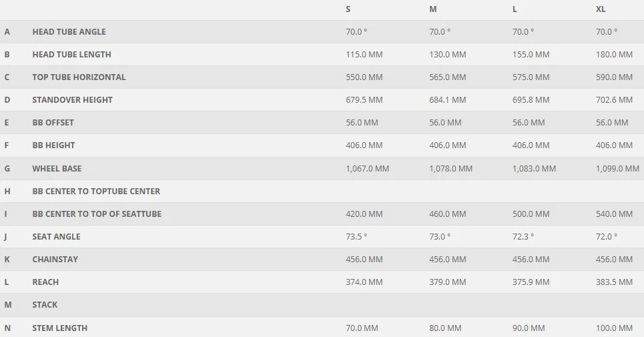Click the M size column header
Image resolution: width=644 pixels, height=337 pixels.
433,9
